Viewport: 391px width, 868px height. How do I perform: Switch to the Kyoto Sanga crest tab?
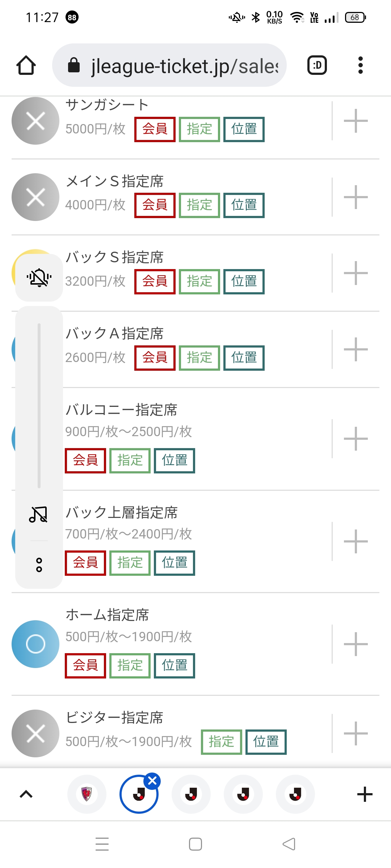tap(87, 794)
